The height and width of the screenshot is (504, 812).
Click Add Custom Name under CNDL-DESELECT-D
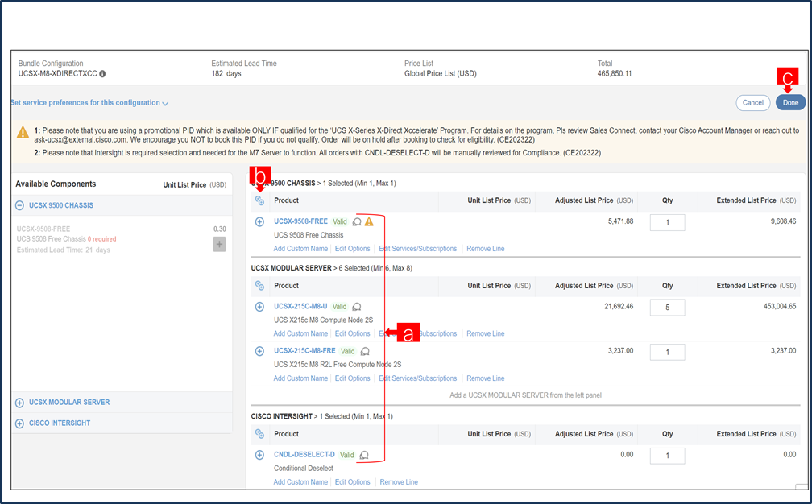(x=300, y=482)
